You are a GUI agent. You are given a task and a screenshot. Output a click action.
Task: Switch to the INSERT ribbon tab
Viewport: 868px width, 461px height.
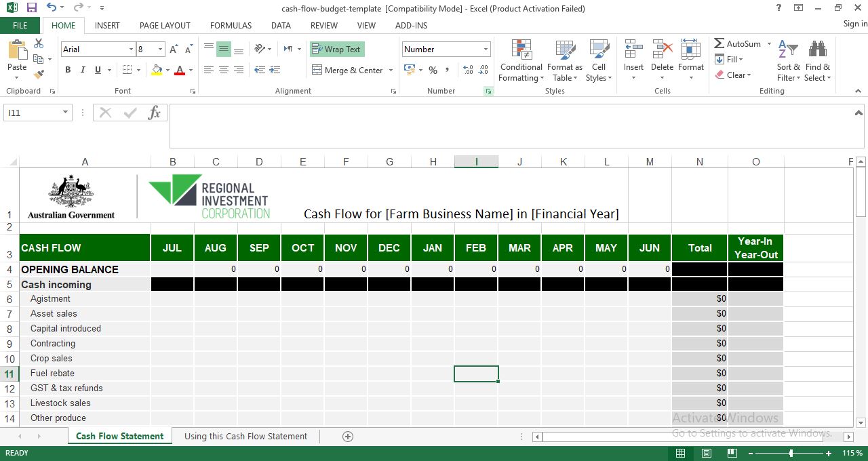point(107,25)
